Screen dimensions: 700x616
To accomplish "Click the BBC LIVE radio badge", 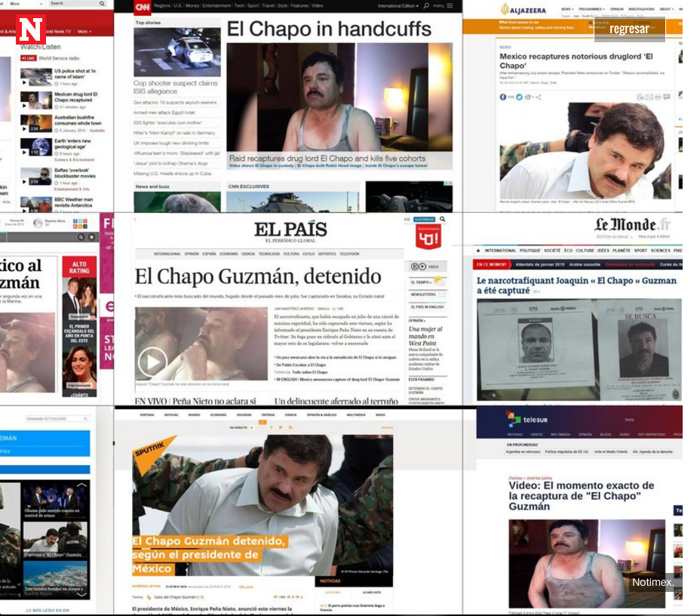I will point(28,58).
